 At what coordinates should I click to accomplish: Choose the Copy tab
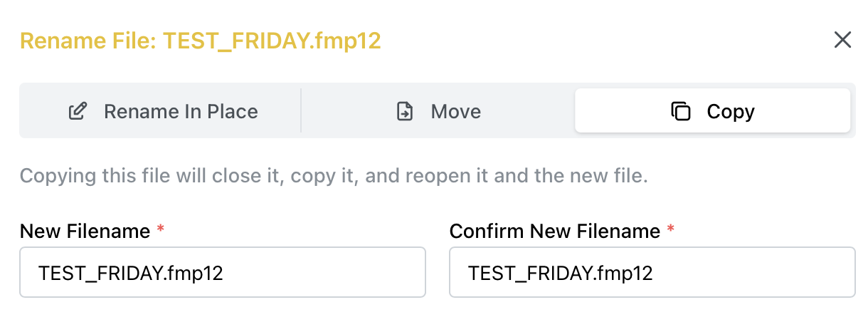[712, 111]
